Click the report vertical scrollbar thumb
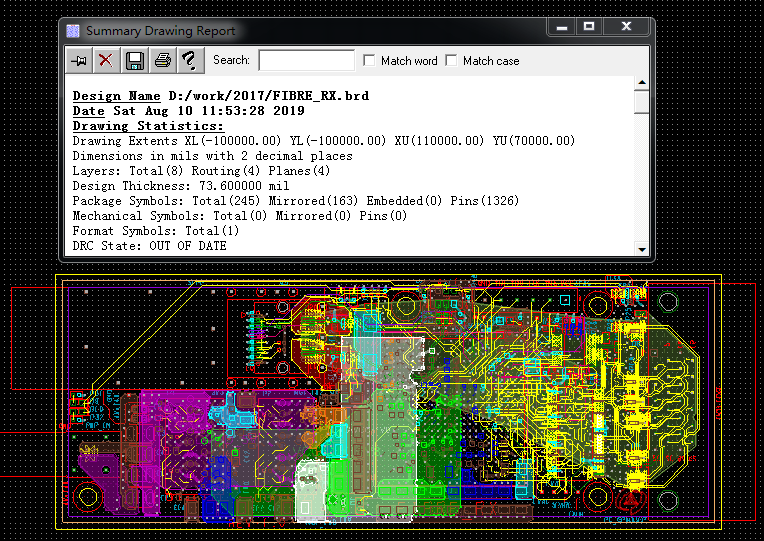This screenshot has height=541, width=764. click(642, 103)
